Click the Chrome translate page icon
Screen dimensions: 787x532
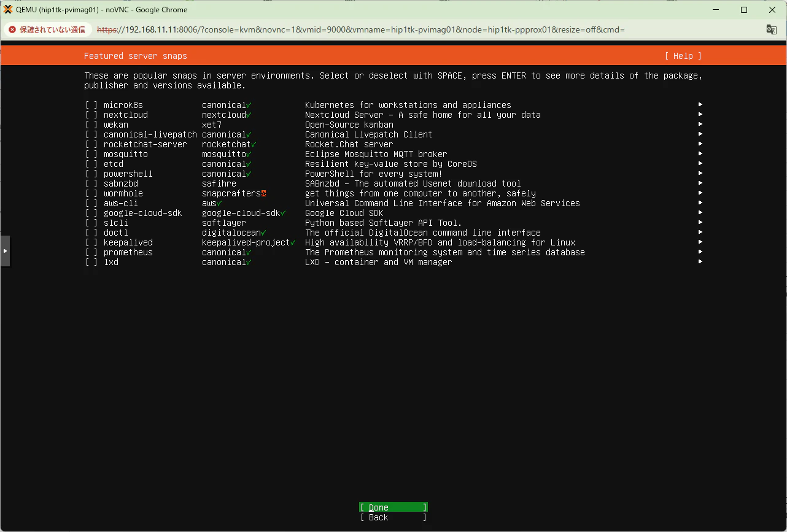pos(772,29)
